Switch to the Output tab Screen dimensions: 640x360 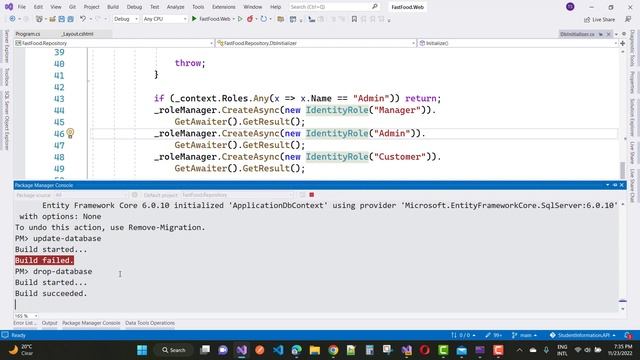coord(49,323)
